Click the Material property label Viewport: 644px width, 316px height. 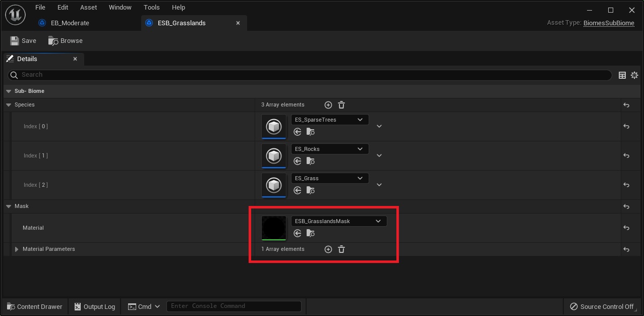pyautogui.click(x=33, y=228)
